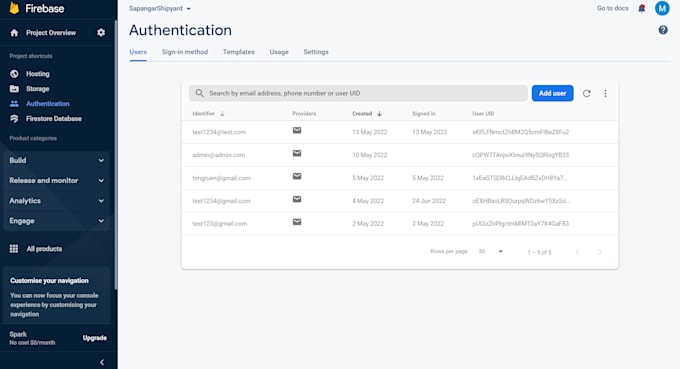Go to next page arrow
This screenshot has width=680, height=369.
600,252
